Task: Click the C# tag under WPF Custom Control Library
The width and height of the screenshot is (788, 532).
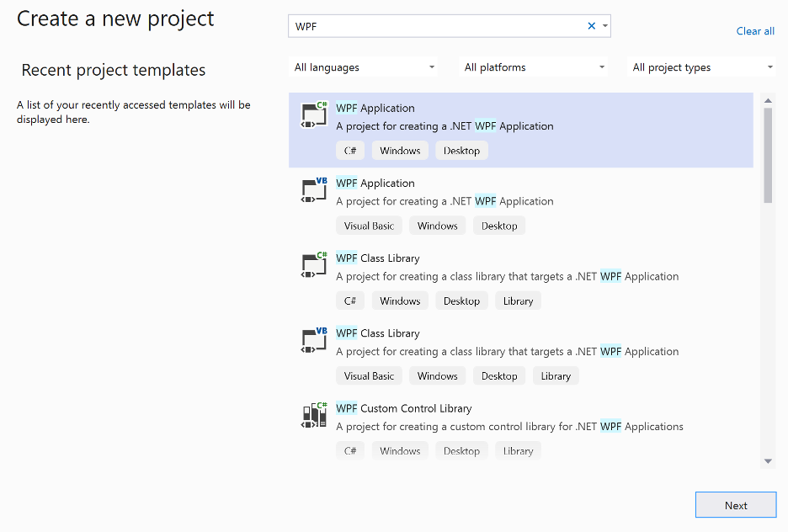Action: pos(350,451)
